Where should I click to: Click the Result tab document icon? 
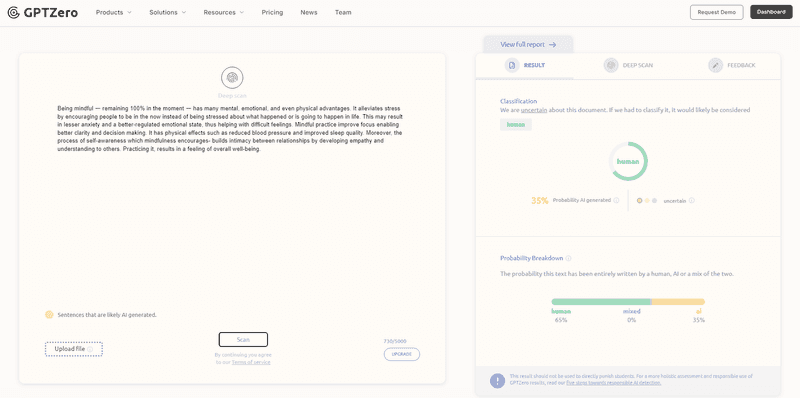(x=512, y=65)
